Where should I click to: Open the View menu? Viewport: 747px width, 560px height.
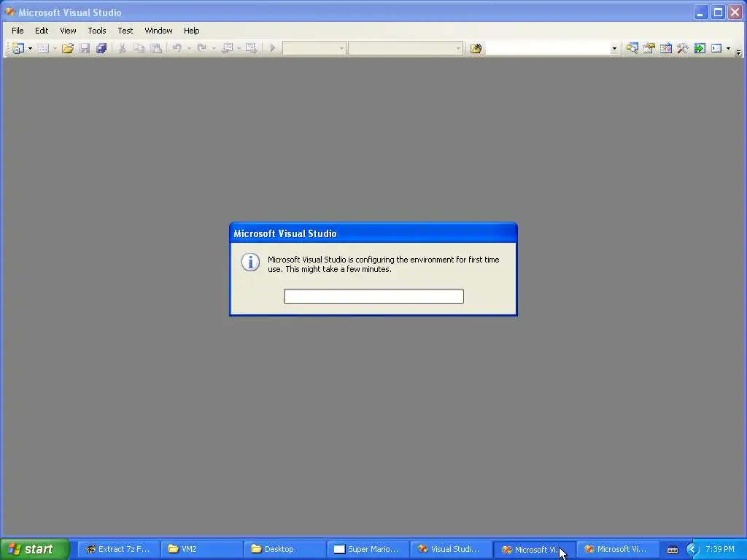click(x=68, y=31)
